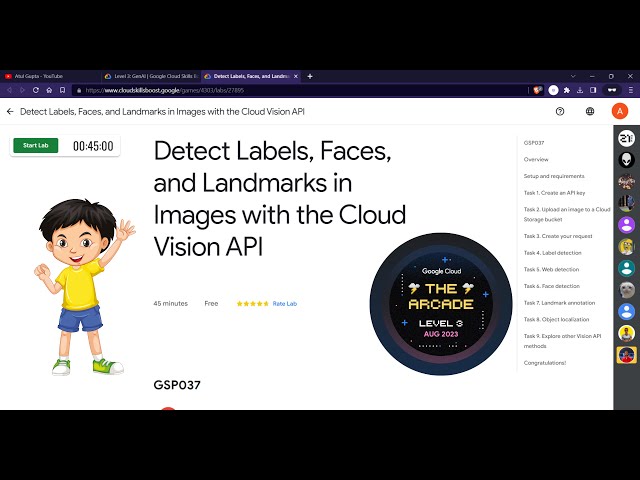This screenshot has height=480, width=640.
Task: Click the sunglasses private profile icon
Action: pos(611,90)
